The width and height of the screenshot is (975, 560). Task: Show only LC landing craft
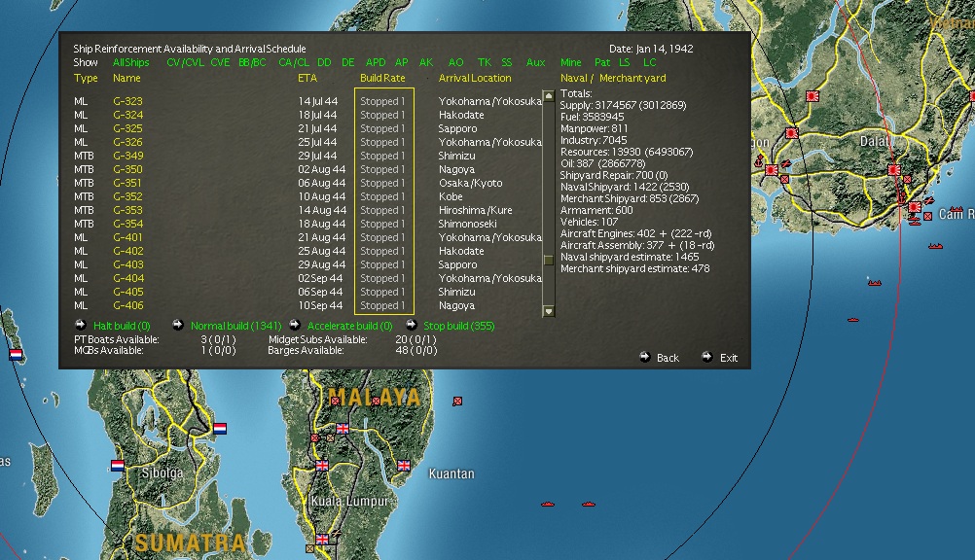point(649,63)
